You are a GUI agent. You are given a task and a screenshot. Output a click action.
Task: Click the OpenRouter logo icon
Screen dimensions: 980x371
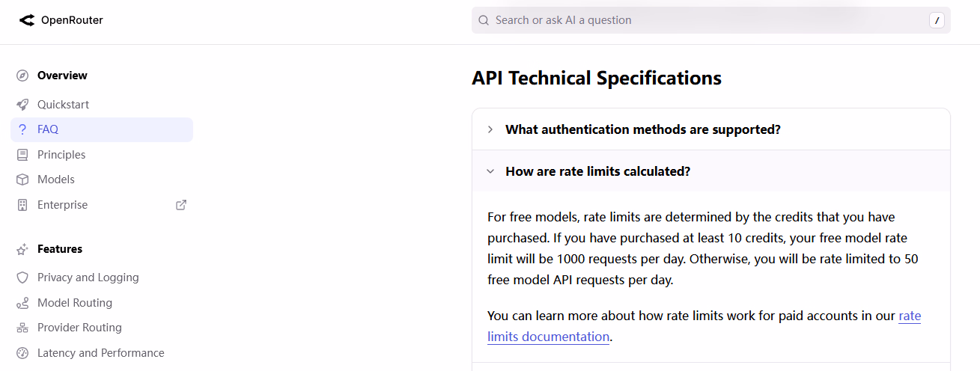pyautogui.click(x=27, y=20)
